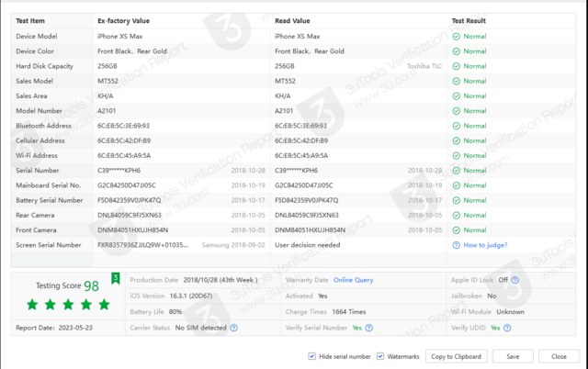Click the Production Date 2018/10/28 value
Image resolution: width=588 pixels, height=369 pixels.
(x=220, y=280)
